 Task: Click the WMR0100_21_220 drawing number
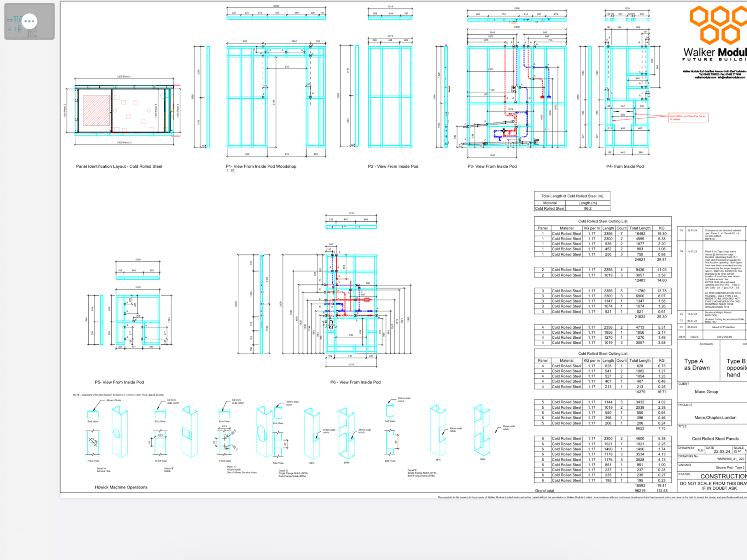[731, 459]
